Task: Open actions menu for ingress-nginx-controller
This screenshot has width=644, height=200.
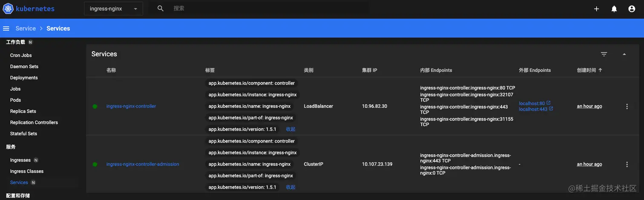Action: click(x=627, y=106)
